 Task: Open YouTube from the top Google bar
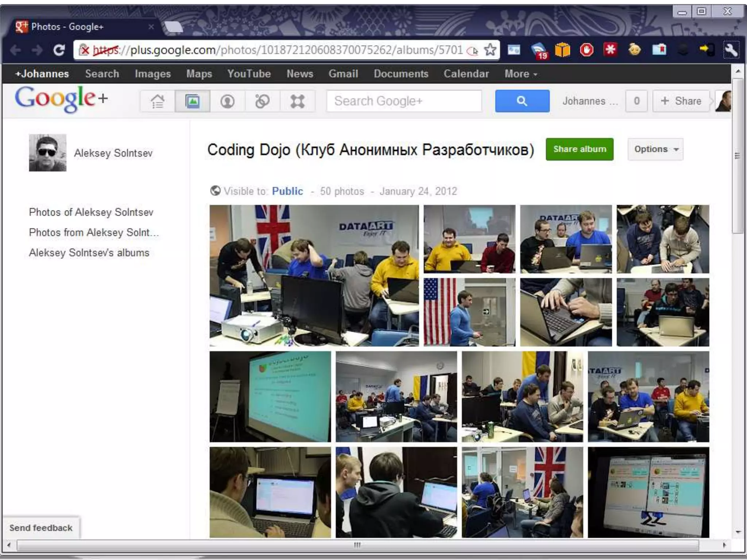pos(249,74)
